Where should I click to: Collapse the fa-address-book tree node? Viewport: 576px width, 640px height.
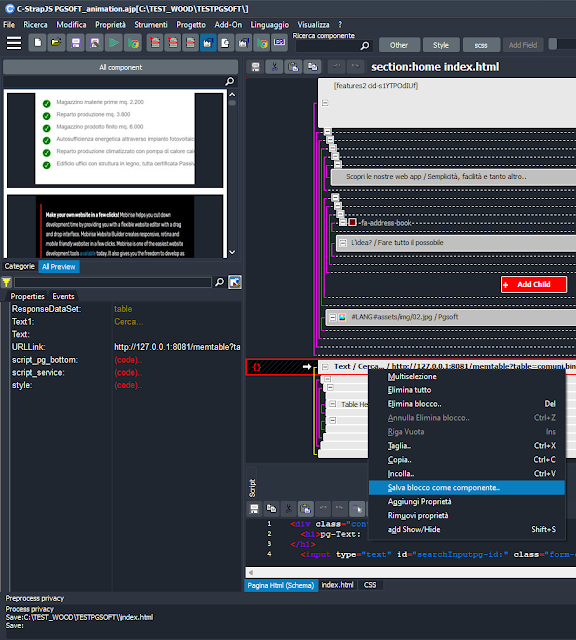pyautogui.click(x=343, y=222)
